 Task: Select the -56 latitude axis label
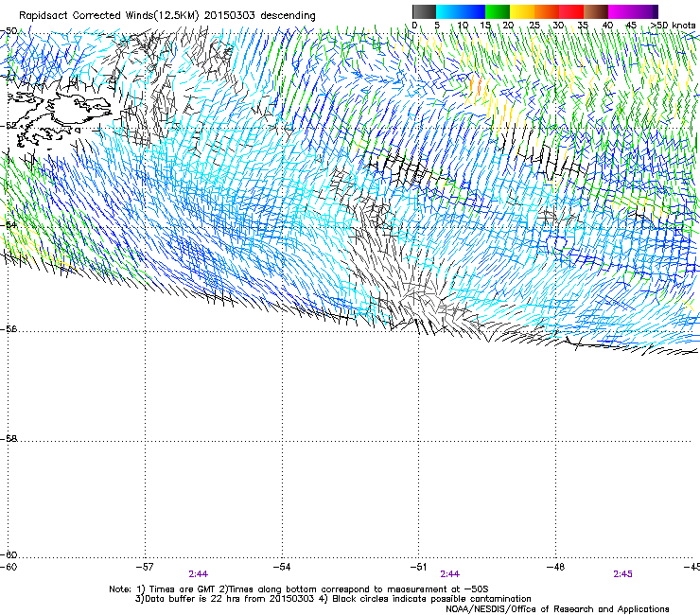pos(9,329)
